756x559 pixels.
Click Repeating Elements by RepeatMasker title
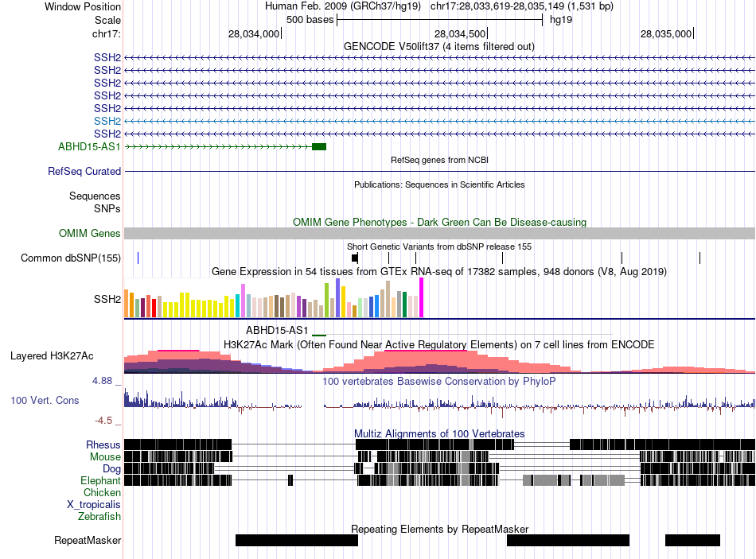point(440,529)
